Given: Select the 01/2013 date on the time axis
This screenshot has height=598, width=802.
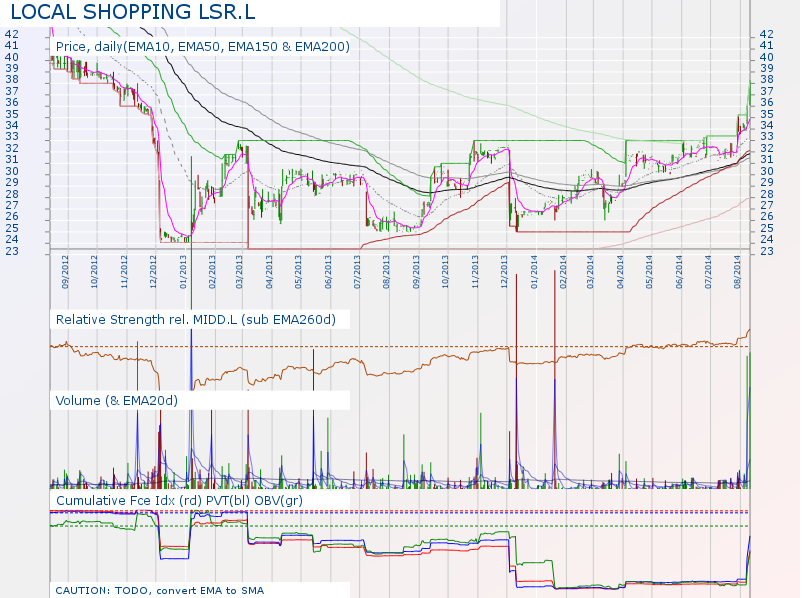Looking at the screenshot, I should pyautogui.click(x=183, y=272).
